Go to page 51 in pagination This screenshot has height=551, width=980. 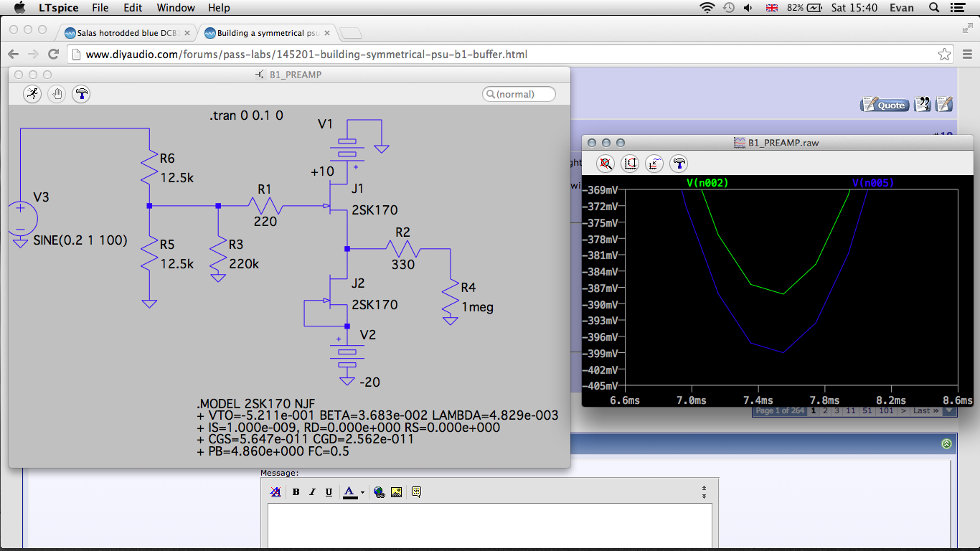(x=867, y=411)
